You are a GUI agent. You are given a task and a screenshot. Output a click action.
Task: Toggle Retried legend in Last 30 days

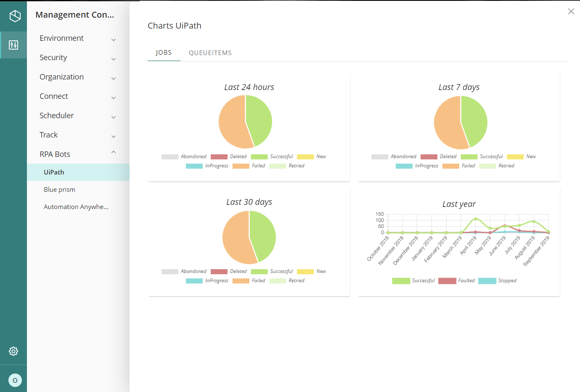[x=287, y=281]
